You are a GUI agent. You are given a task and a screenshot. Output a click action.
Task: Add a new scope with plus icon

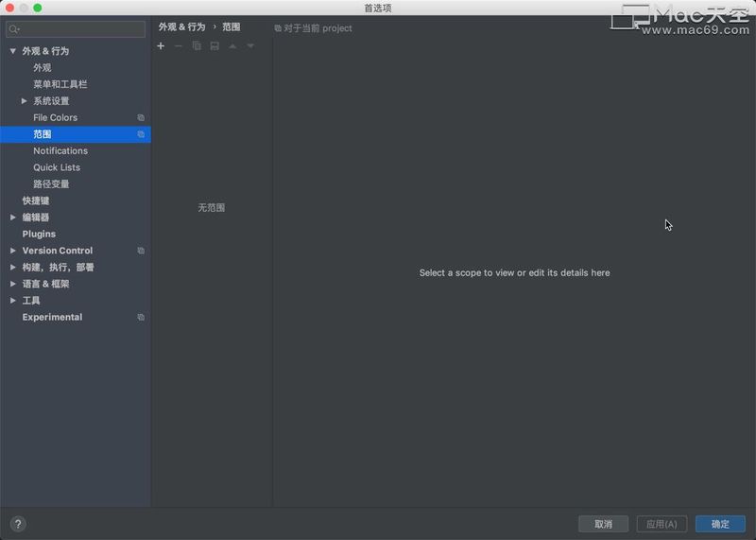[x=161, y=45]
